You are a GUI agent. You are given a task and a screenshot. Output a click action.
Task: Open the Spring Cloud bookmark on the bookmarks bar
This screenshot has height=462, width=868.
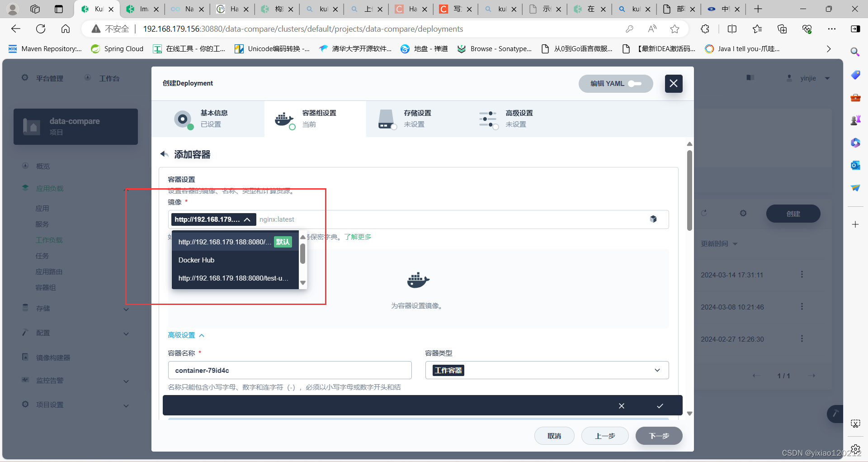[117, 48]
